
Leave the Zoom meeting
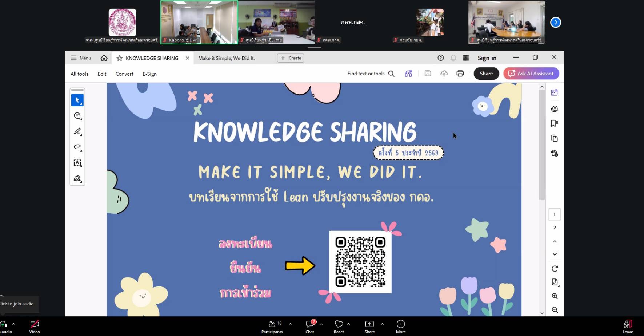[628, 327]
